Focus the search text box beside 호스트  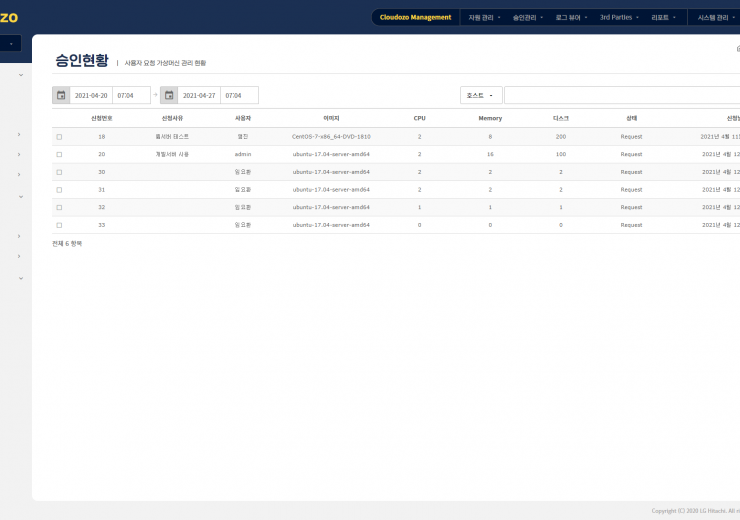tap(620, 95)
